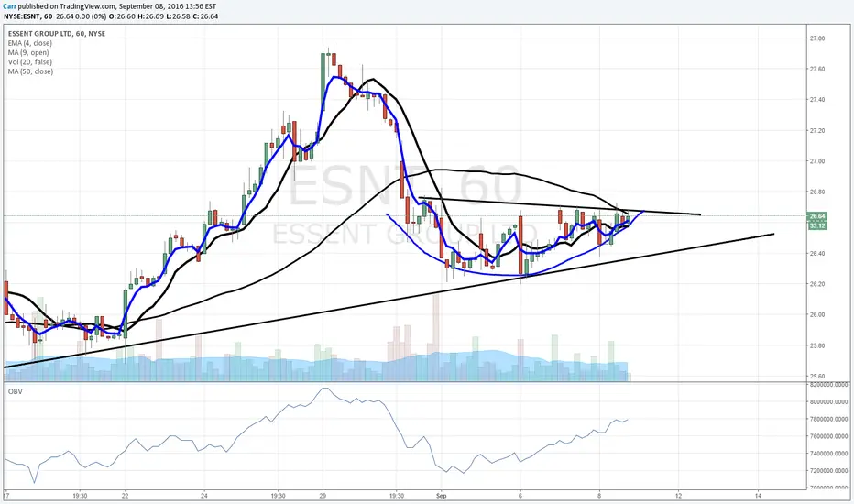Click the 26.80 price axis label

pyautogui.click(x=817, y=192)
